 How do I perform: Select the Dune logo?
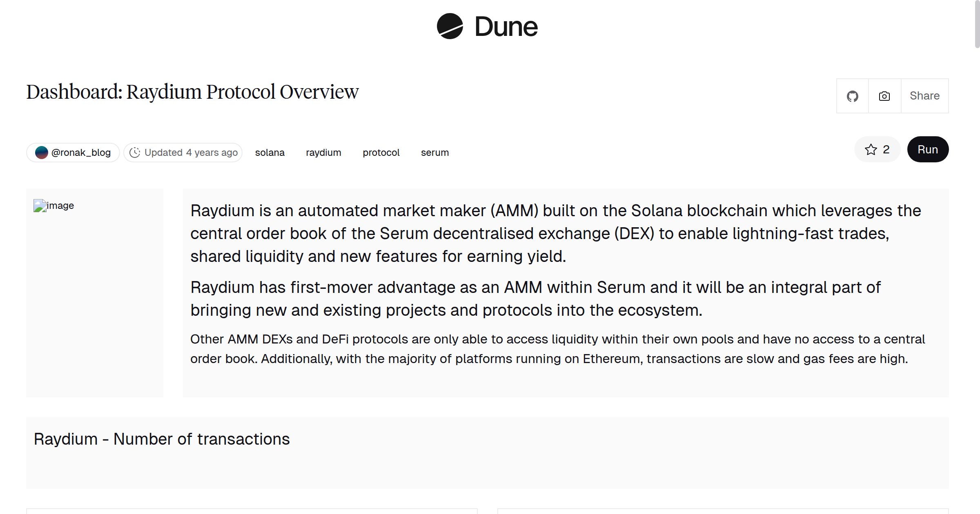click(487, 26)
